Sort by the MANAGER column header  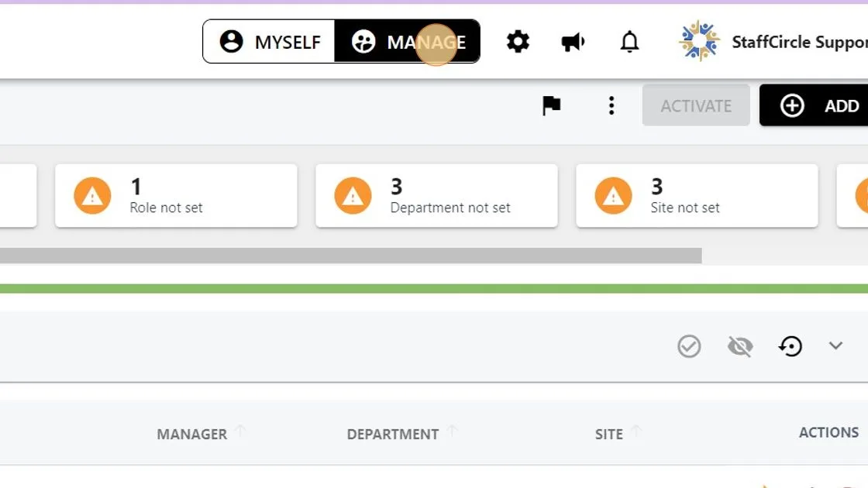[192, 435]
